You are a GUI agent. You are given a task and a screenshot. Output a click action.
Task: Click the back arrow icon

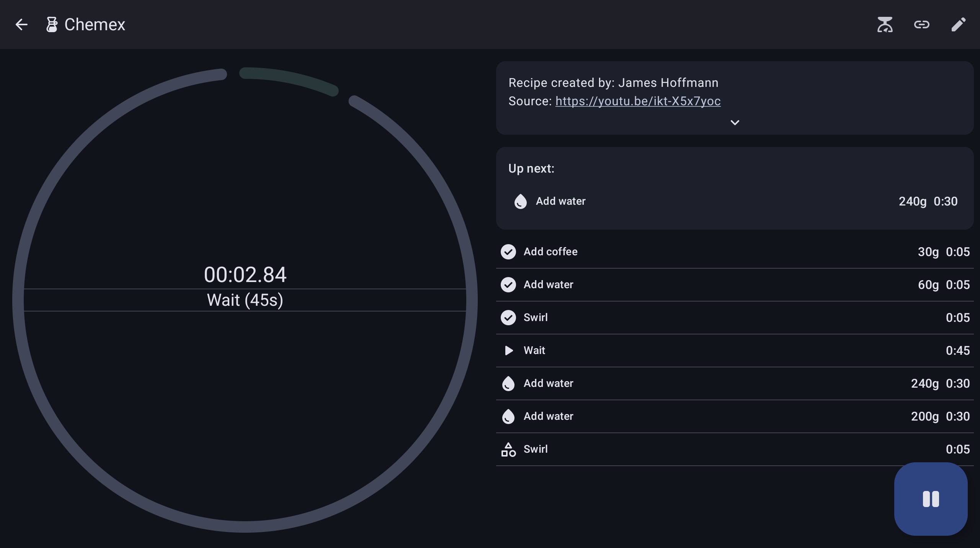[x=21, y=24]
